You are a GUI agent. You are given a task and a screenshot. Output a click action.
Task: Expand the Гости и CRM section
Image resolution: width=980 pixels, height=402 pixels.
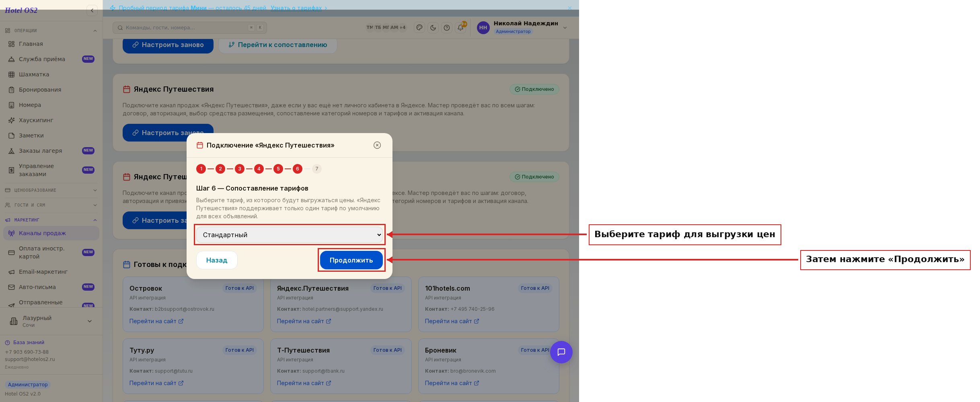tap(51, 205)
